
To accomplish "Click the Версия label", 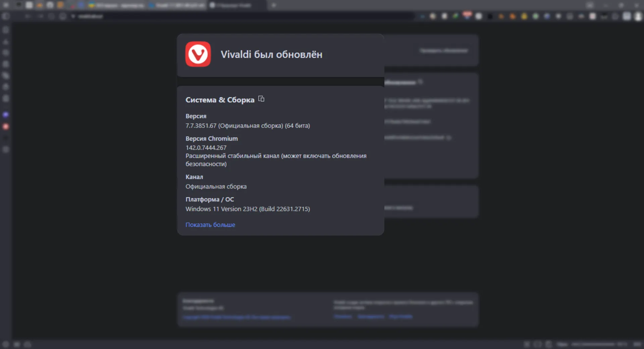I will click(196, 116).
